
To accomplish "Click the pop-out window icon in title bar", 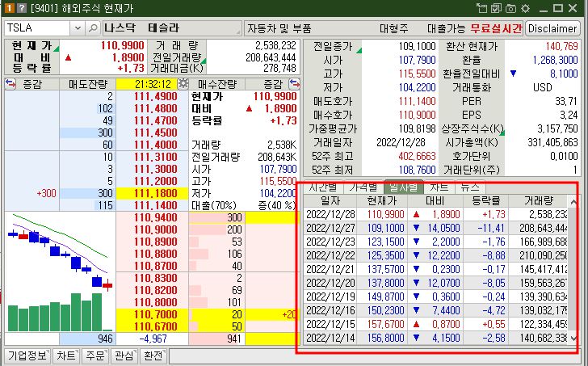I will (481, 8).
